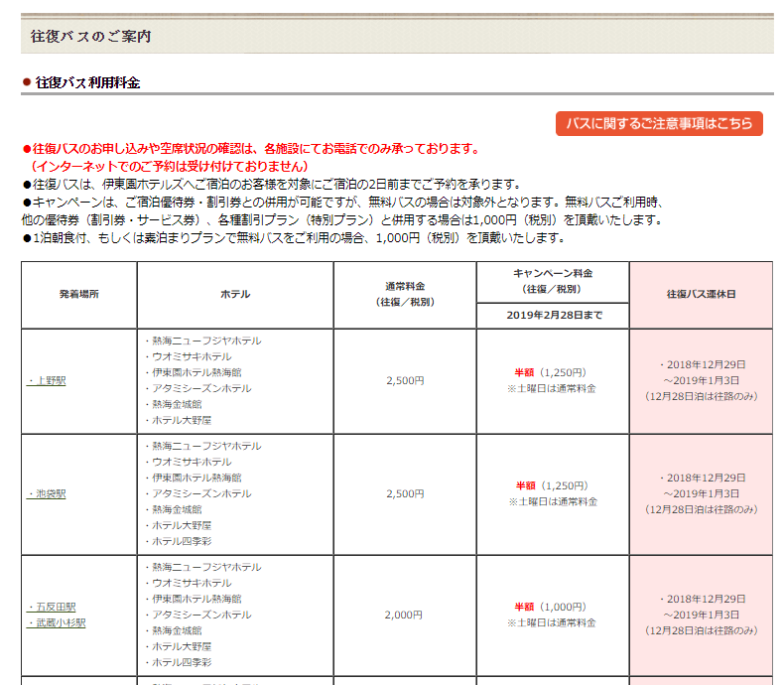This screenshot has height=685, width=784.
Task: Click the 往復バス運休日 column header
Action: tap(701, 294)
